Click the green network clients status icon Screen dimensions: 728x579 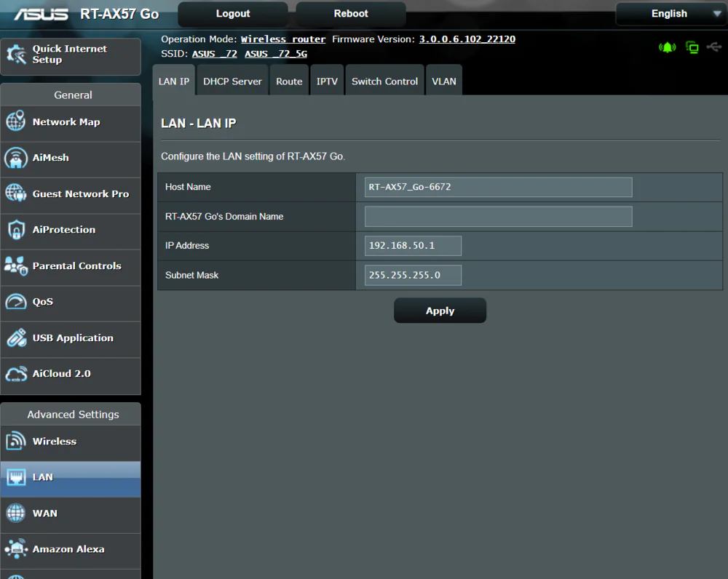tap(692, 47)
